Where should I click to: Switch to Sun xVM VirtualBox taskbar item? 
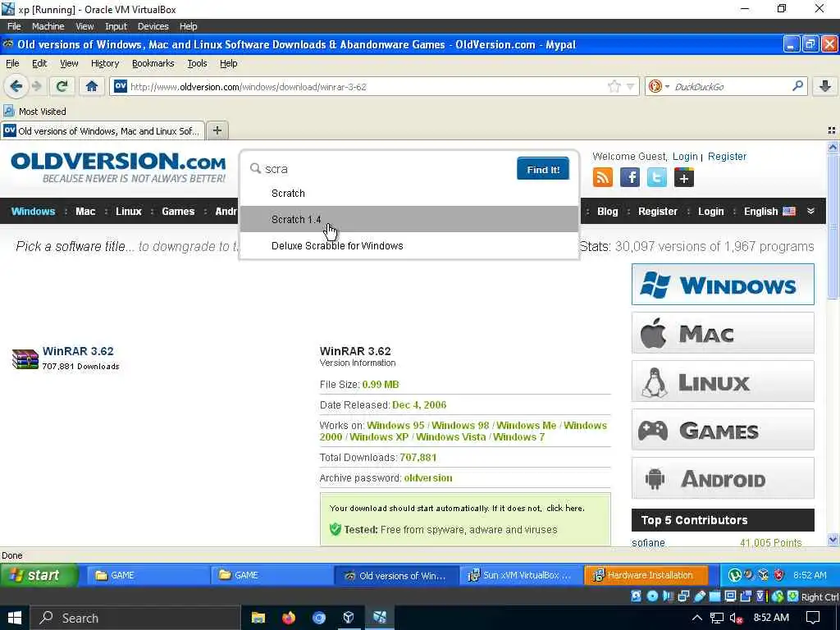(523, 575)
